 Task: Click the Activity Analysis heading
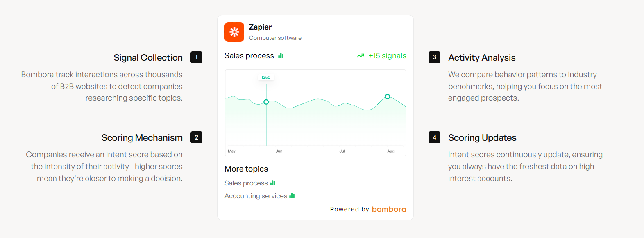[482, 57]
